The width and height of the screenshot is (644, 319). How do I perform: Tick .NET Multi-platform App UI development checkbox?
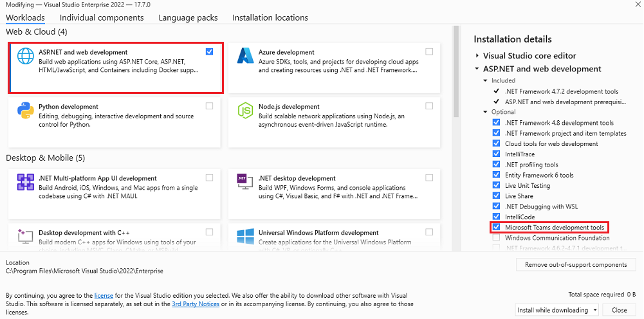pyautogui.click(x=210, y=178)
